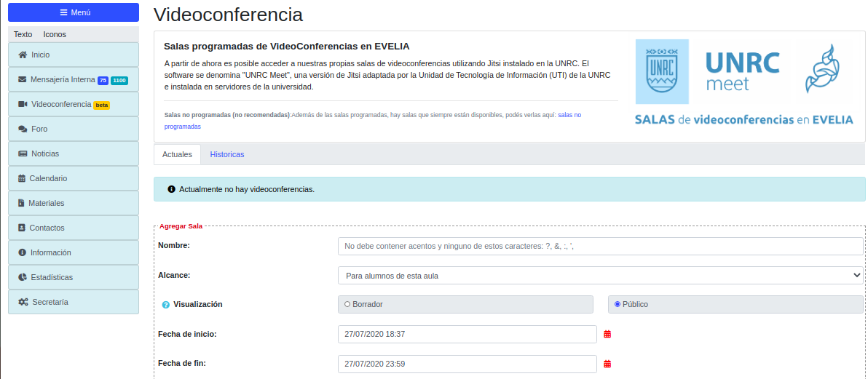This screenshot has width=868, height=379.
Task: Open the blue 75 message badge
Action: coord(103,80)
